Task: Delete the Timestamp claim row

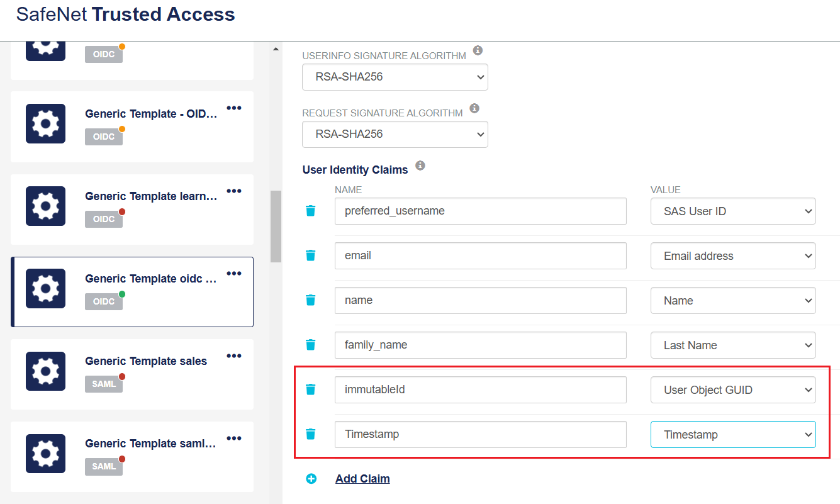Action: [310, 434]
